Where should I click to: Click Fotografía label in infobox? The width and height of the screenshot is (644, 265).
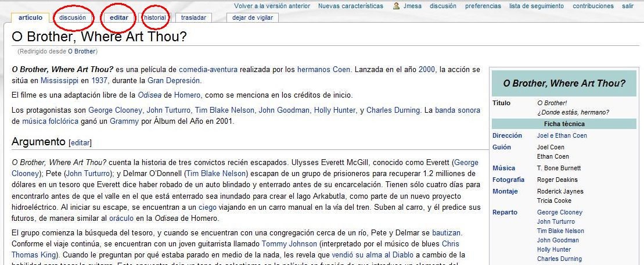[509, 180]
